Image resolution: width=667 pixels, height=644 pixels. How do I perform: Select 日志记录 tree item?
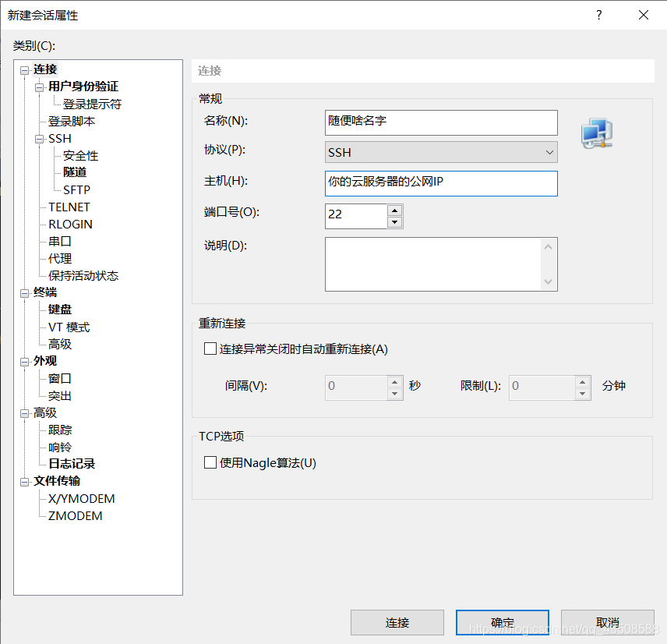click(x=72, y=464)
